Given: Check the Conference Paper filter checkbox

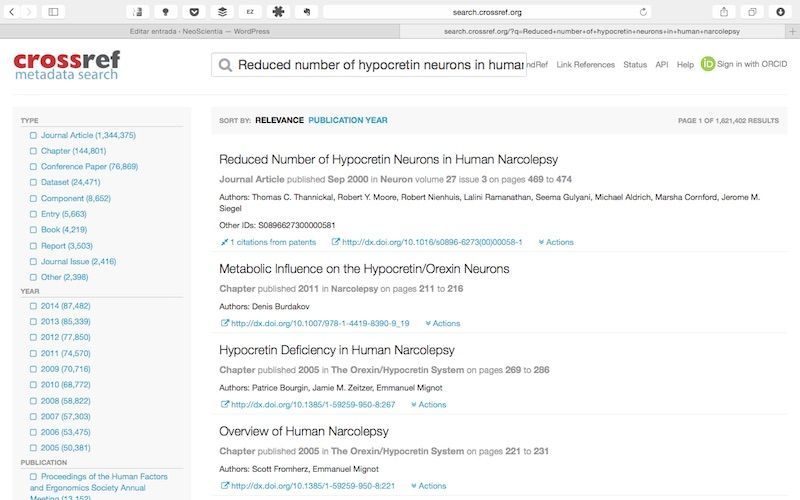Looking at the screenshot, I should (33, 166).
